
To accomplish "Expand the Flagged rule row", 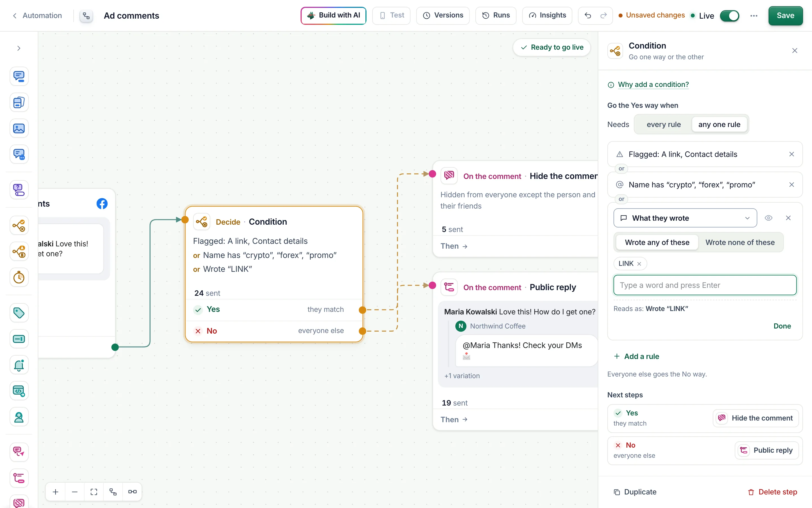I will pos(705,154).
